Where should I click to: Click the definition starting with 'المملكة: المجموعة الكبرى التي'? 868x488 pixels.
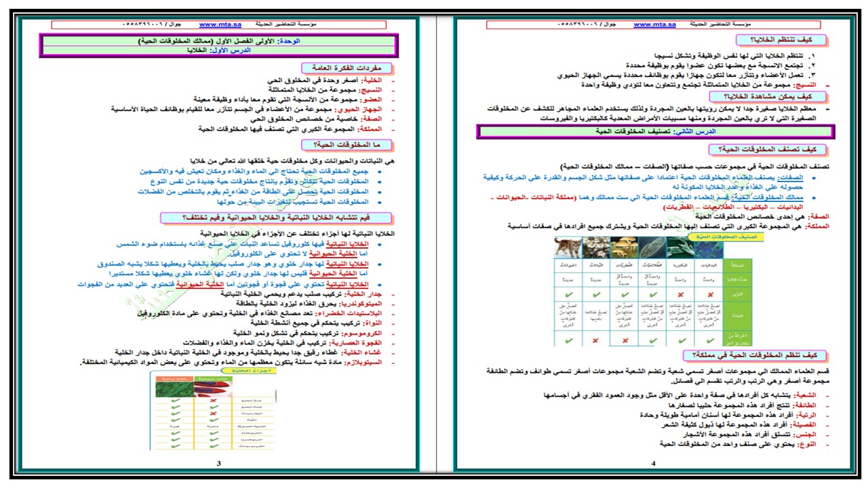click(291, 127)
